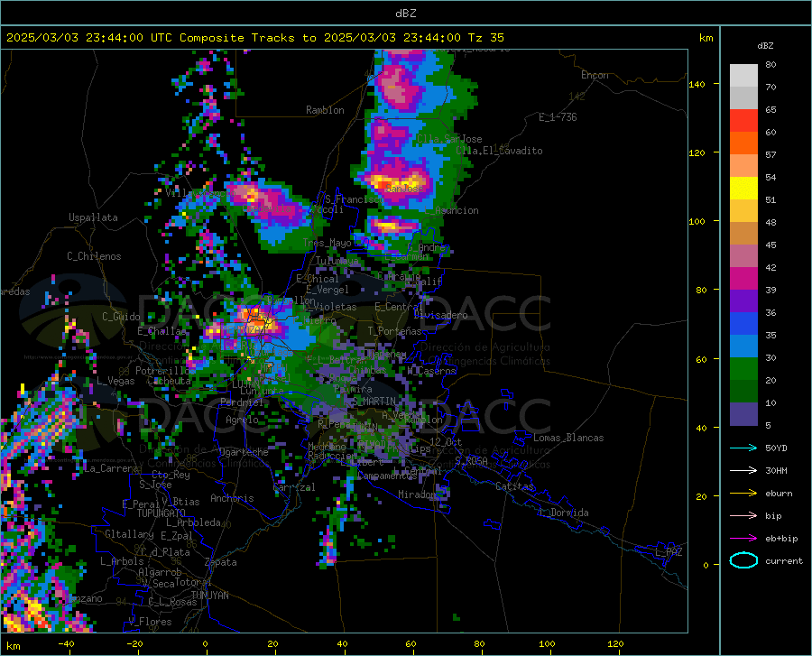This screenshot has height=656, width=812.
Task: Click the Potrerillo place label
Action: 162,371
